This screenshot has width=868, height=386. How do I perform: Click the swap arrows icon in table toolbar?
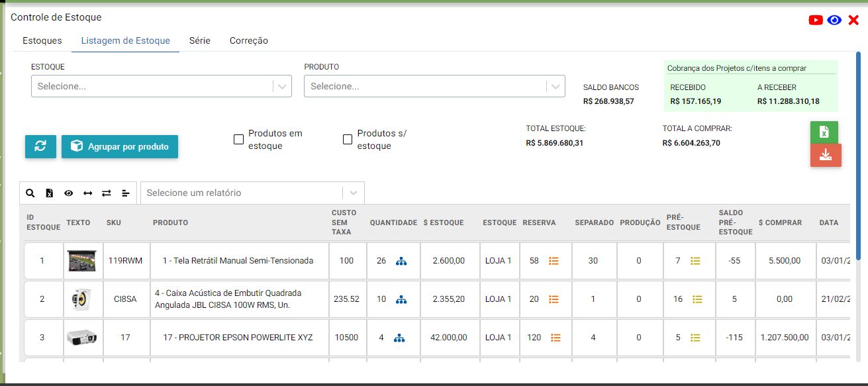pyautogui.click(x=106, y=193)
